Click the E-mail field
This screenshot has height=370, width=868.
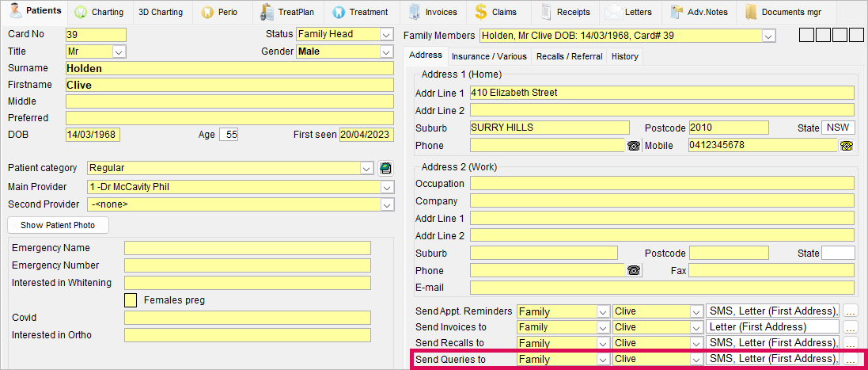662,288
